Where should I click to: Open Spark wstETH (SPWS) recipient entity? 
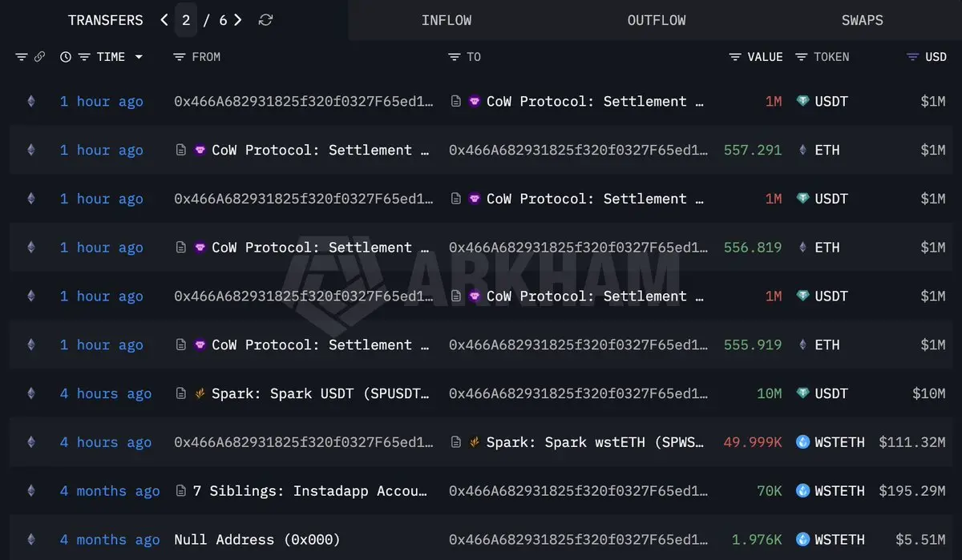point(596,442)
